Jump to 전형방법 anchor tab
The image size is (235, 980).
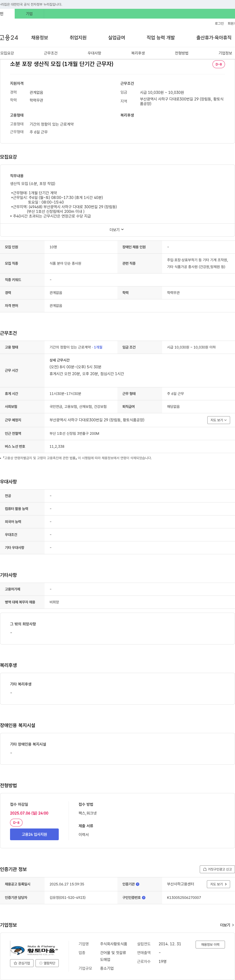(182, 53)
